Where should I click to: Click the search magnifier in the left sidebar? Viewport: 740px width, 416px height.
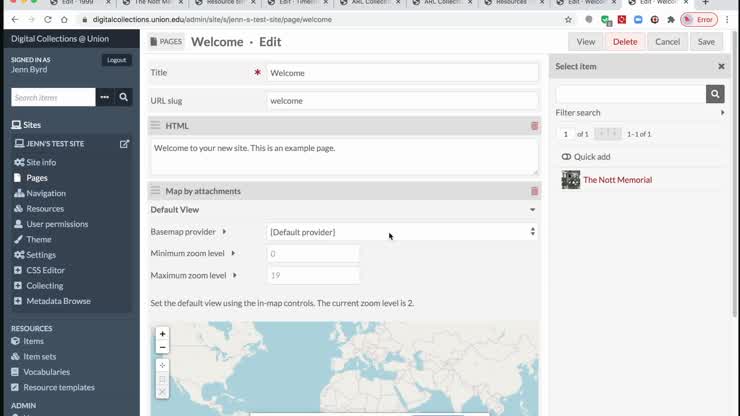pyautogui.click(x=124, y=97)
